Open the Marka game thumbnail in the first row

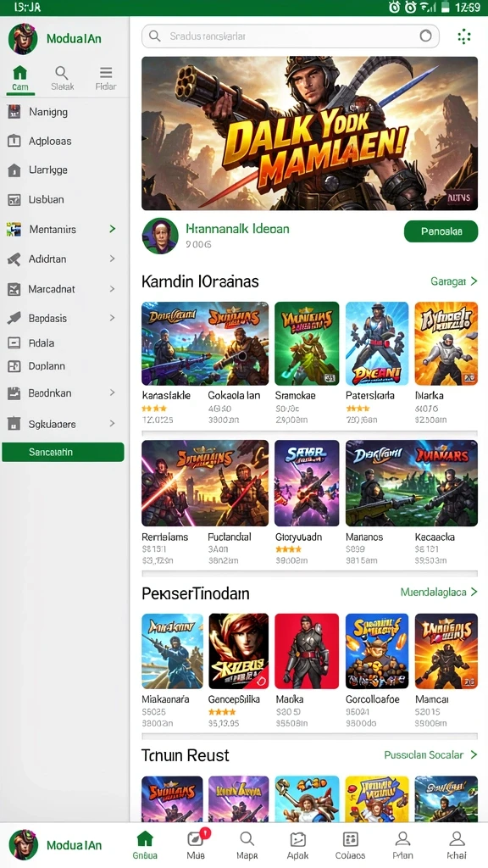(446, 343)
